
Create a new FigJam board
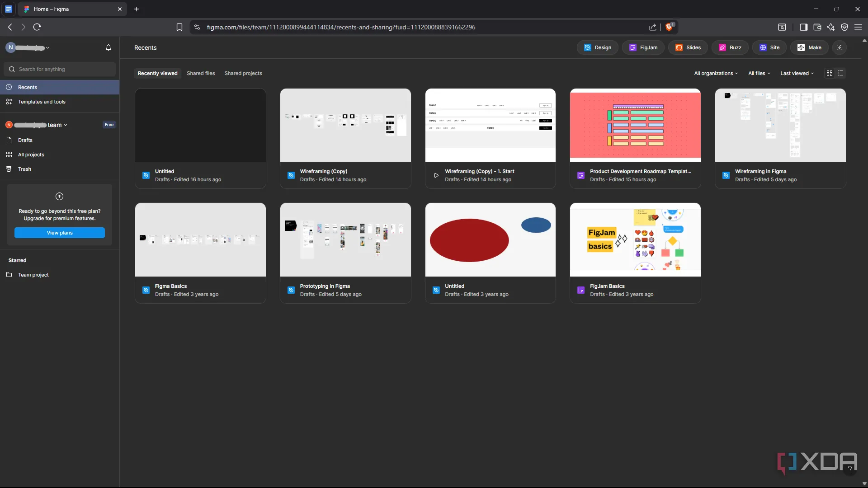(643, 47)
